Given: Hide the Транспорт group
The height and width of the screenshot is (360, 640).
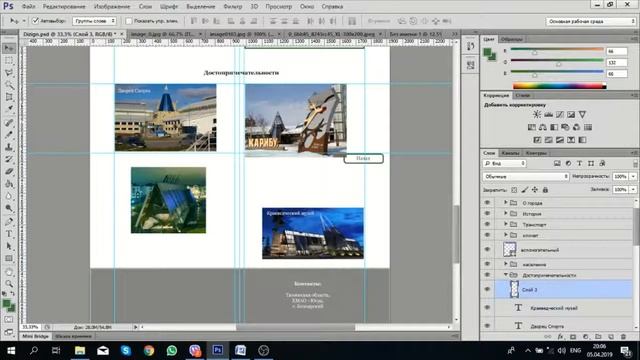Looking at the screenshot, I should pyautogui.click(x=487, y=224).
